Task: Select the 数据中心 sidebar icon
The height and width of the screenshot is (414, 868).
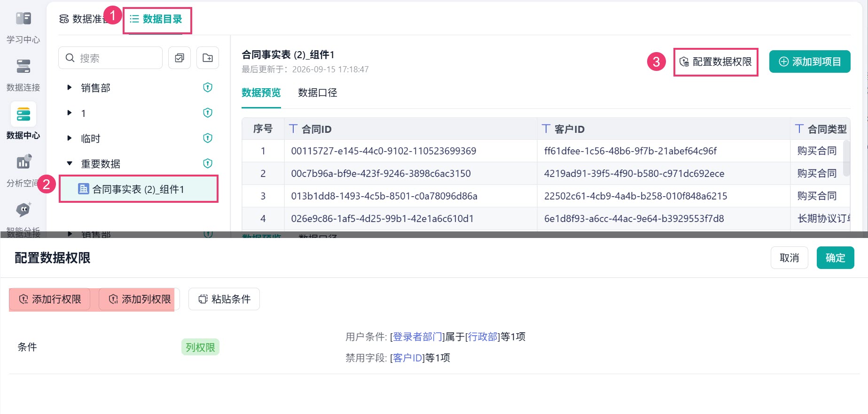Action: click(23, 114)
